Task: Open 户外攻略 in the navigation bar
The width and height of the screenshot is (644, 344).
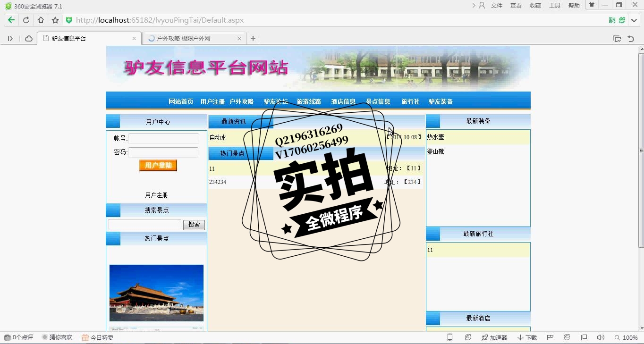Action: 241,101
